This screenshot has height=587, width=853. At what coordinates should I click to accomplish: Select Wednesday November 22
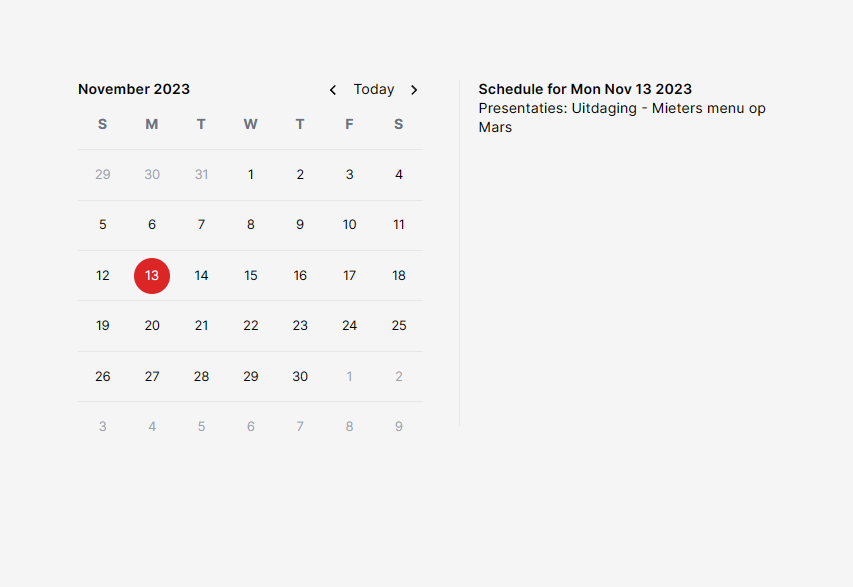tap(251, 326)
